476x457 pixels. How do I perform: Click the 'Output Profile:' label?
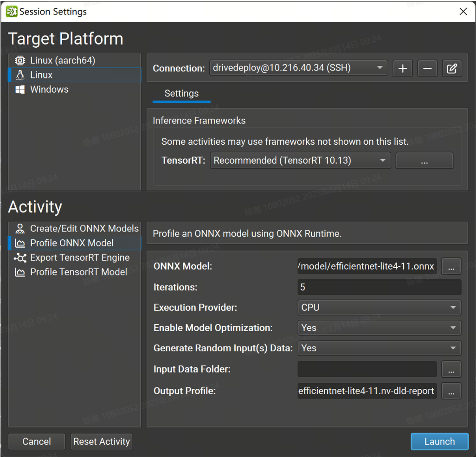click(x=185, y=391)
